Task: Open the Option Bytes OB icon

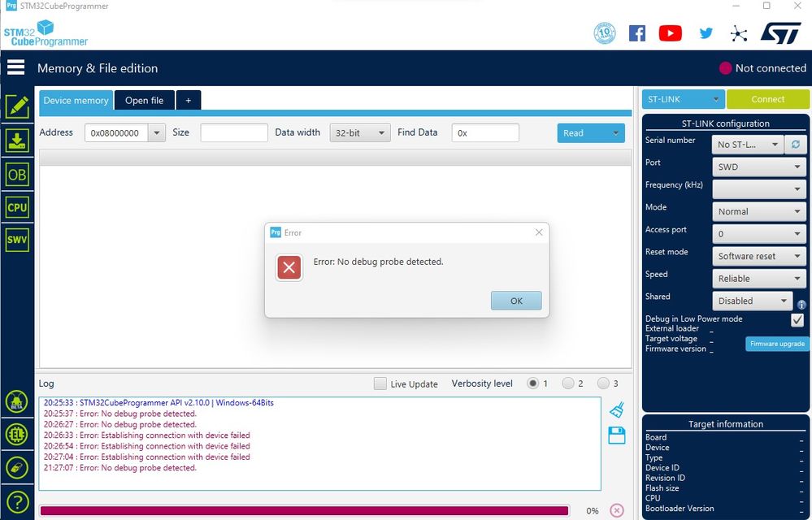Action: [x=17, y=175]
